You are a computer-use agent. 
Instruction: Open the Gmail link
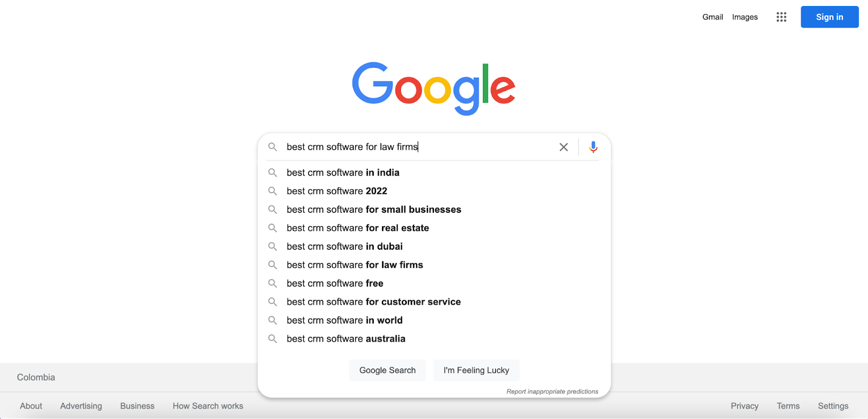pyautogui.click(x=713, y=17)
